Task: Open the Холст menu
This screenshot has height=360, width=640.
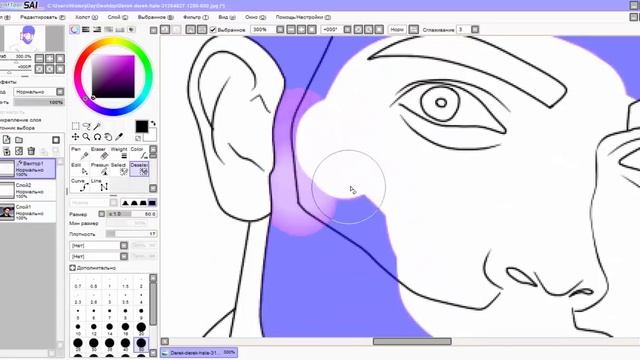Action: 86,17
